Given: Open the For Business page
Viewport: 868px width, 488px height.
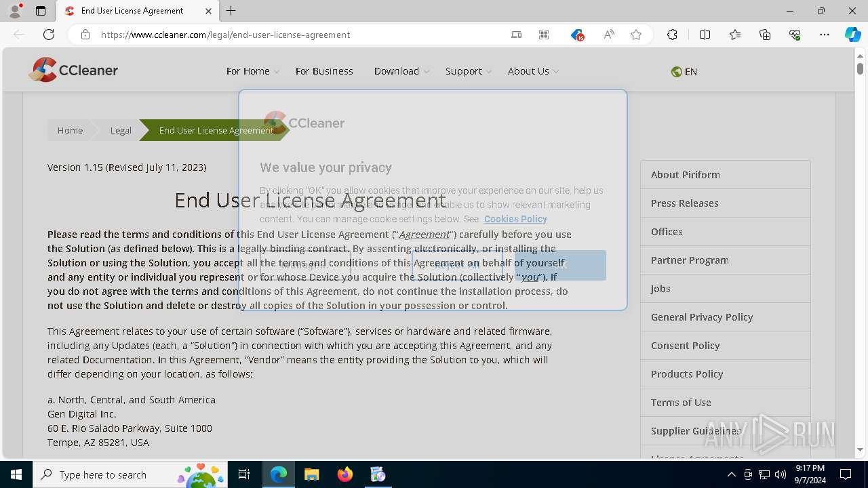Looking at the screenshot, I should click(324, 71).
